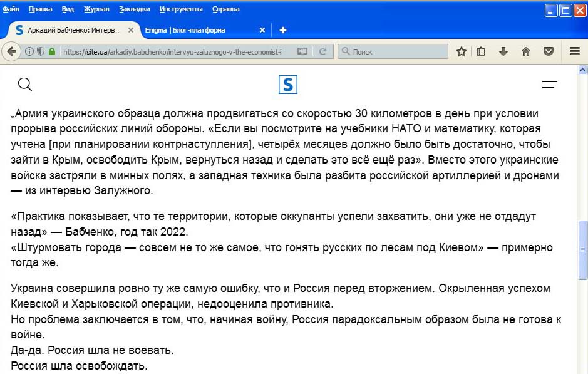
Task: Open tracking protection shield icon
Action: click(41, 51)
